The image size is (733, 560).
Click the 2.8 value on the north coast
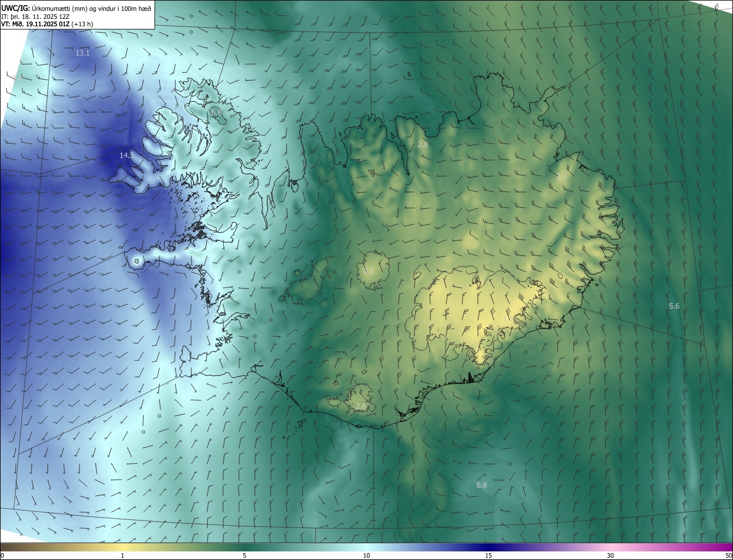[423, 145]
